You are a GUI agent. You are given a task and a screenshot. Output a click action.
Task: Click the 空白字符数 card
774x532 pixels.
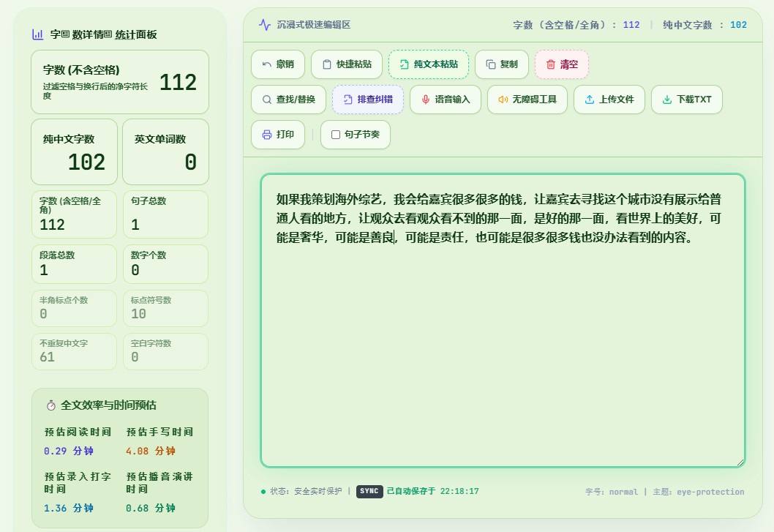click(165, 351)
